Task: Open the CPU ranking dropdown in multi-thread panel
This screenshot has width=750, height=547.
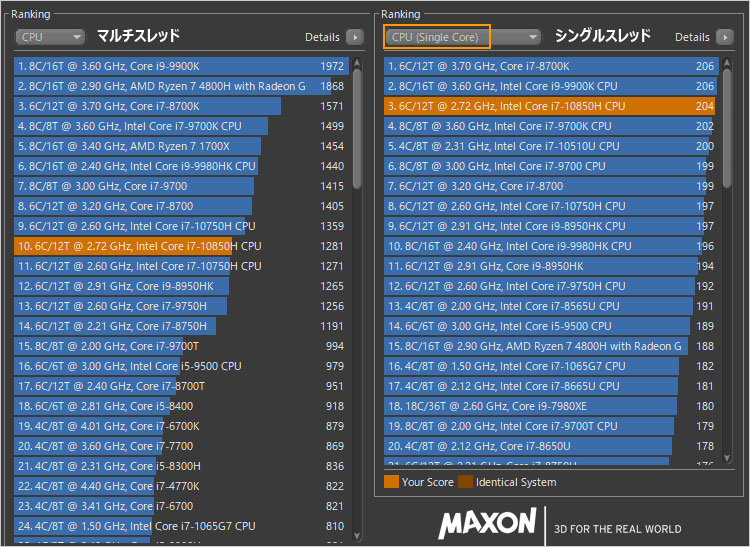Action: click(x=50, y=37)
